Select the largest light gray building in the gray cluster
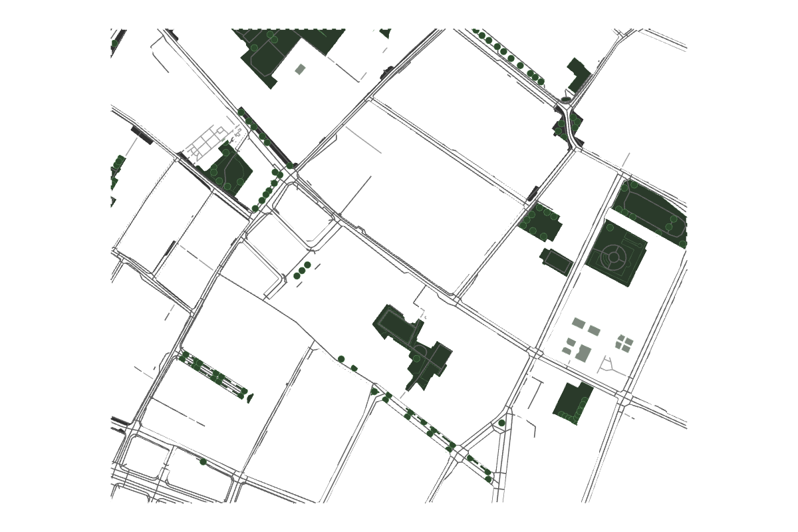Image resolution: width=798 pixels, height=532 pixels. [x=583, y=353]
